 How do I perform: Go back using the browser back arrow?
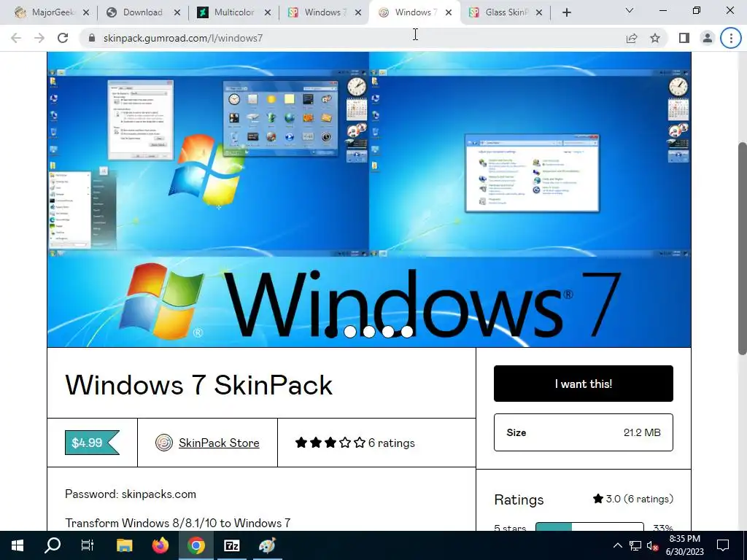tap(16, 38)
